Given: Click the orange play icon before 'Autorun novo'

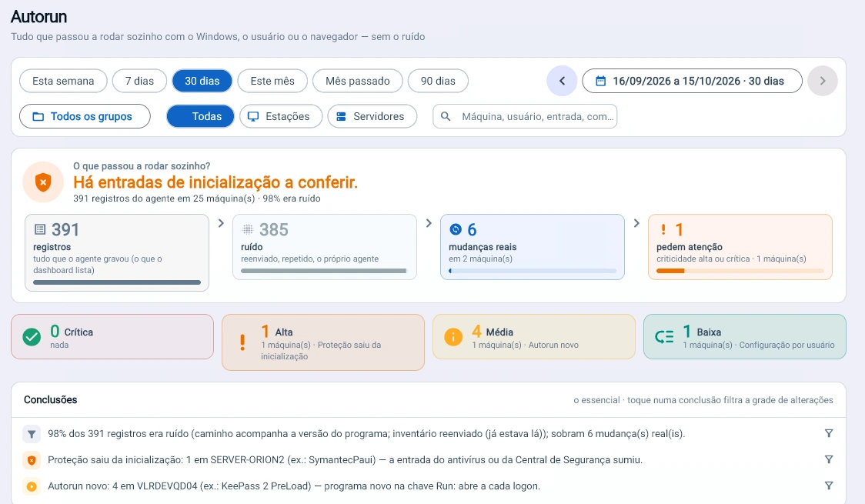Looking at the screenshot, I should pos(32,486).
